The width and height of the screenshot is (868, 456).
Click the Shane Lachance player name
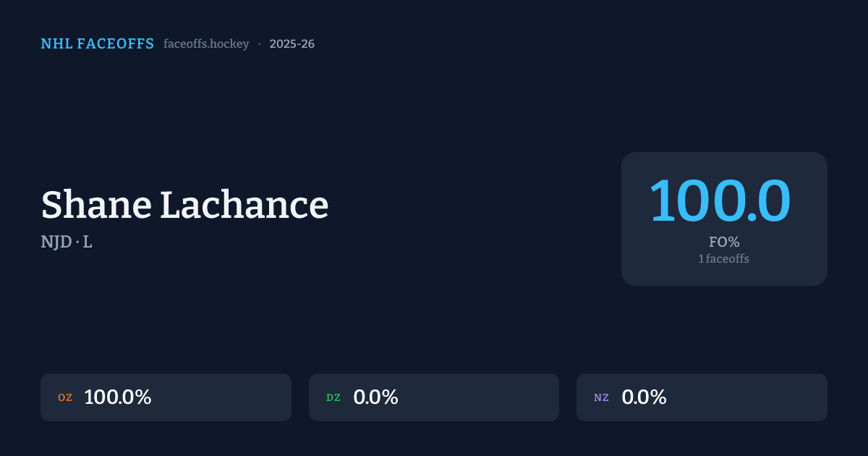pos(184,205)
